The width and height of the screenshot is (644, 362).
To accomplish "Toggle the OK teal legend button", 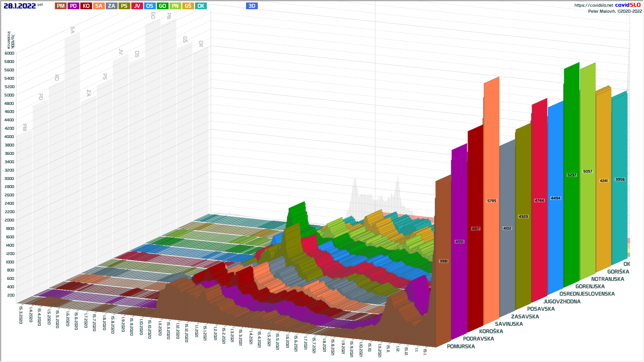I will 201,6.
